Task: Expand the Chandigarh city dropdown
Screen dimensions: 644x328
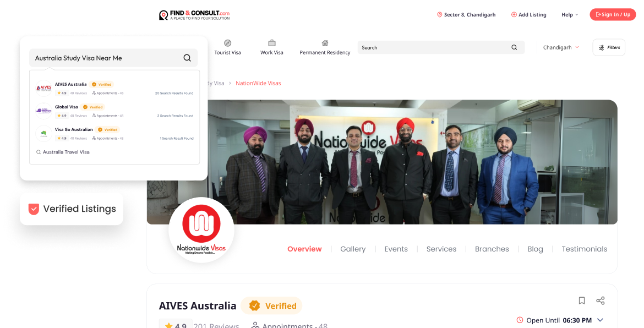Action: (x=561, y=48)
